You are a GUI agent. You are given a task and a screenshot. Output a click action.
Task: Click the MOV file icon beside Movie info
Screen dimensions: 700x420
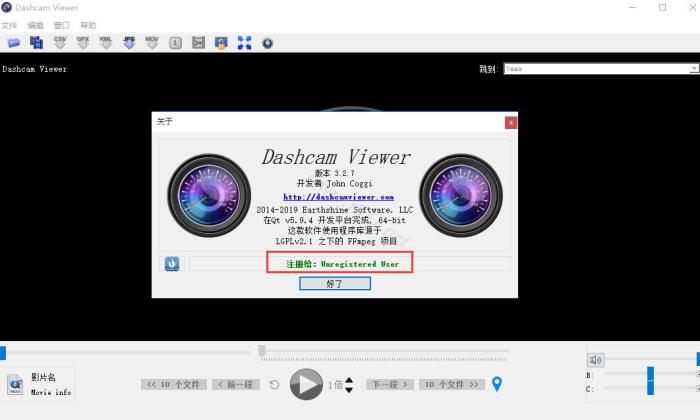coord(15,385)
